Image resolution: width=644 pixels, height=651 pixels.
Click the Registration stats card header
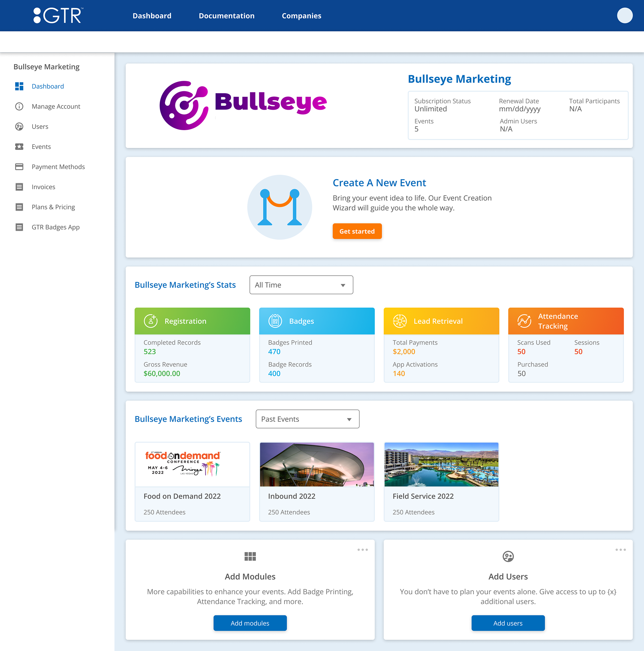(193, 321)
